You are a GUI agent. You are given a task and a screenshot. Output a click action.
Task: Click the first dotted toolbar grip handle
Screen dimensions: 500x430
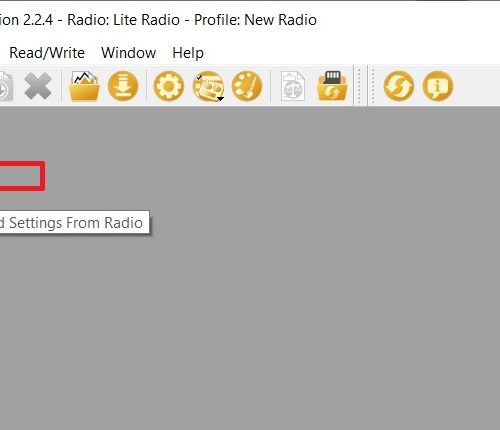(x=359, y=86)
